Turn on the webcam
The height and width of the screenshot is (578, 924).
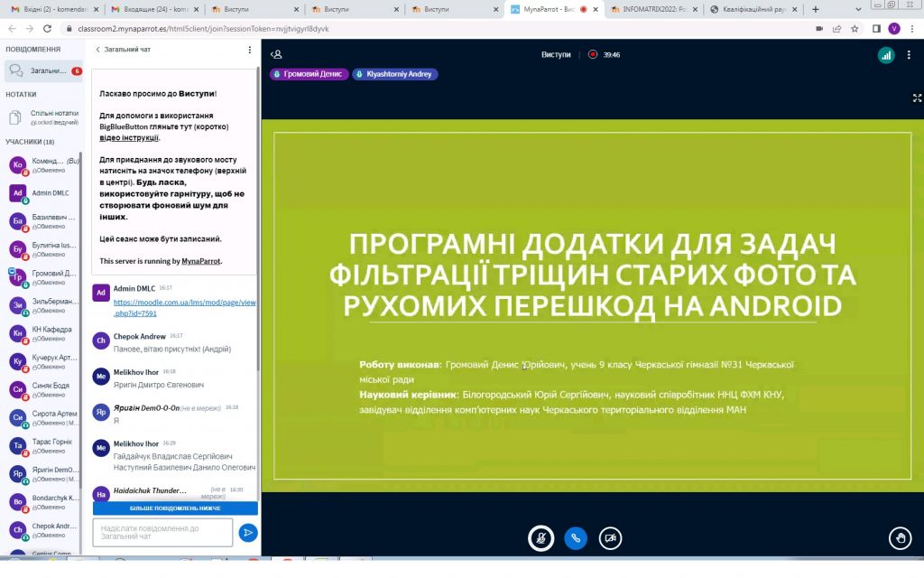coord(611,538)
